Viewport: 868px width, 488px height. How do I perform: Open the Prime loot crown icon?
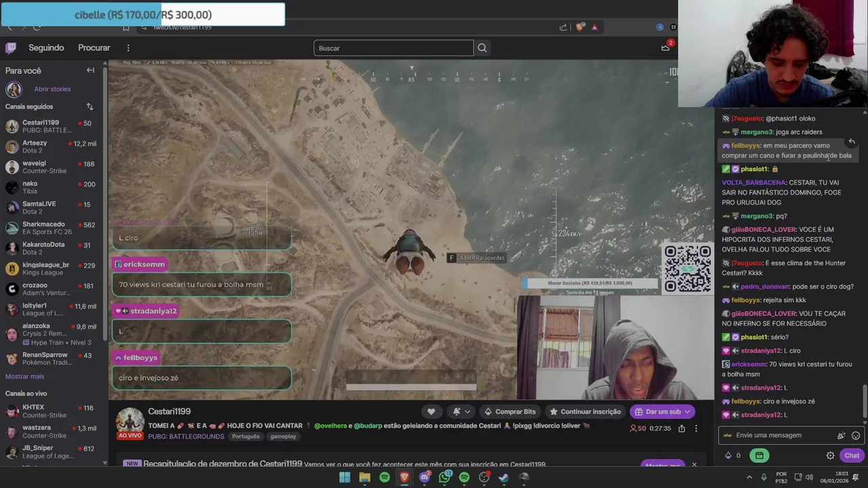[666, 47]
